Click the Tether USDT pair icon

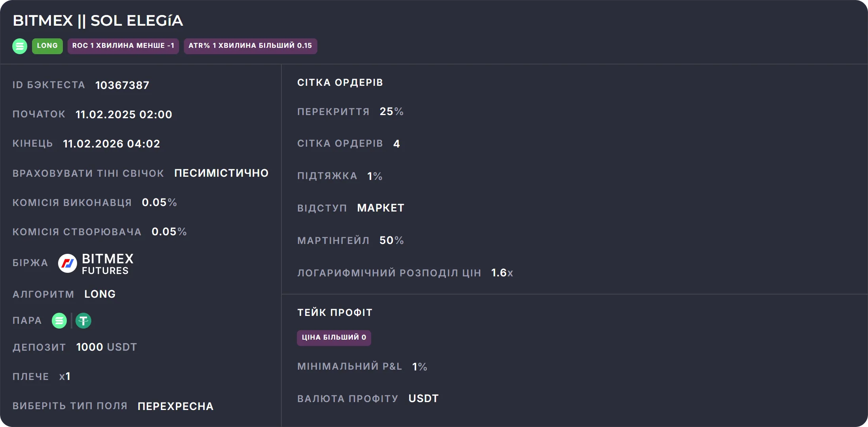click(83, 321)
